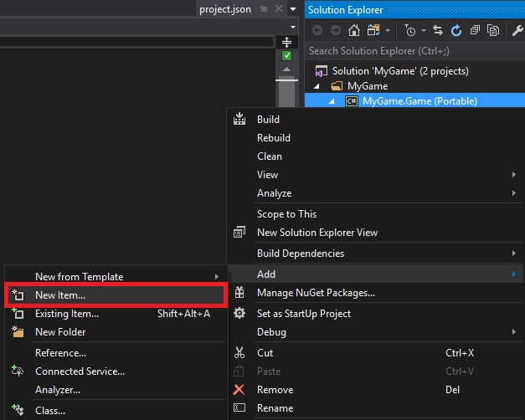The width and height of the screenshot is (525, 420).
Task: Choose Manage NuGet Packages... in context menu
Action: tap(316, 293)
